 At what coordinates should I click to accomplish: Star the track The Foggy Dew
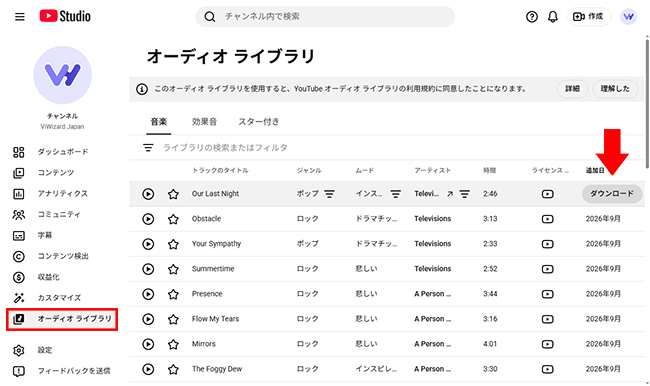(x=173, y=369)
